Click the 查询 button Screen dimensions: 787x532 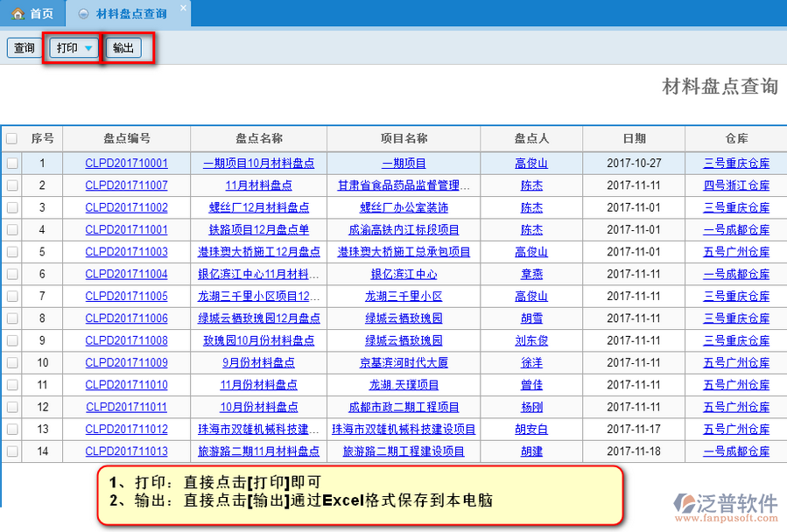pos(24,48)
